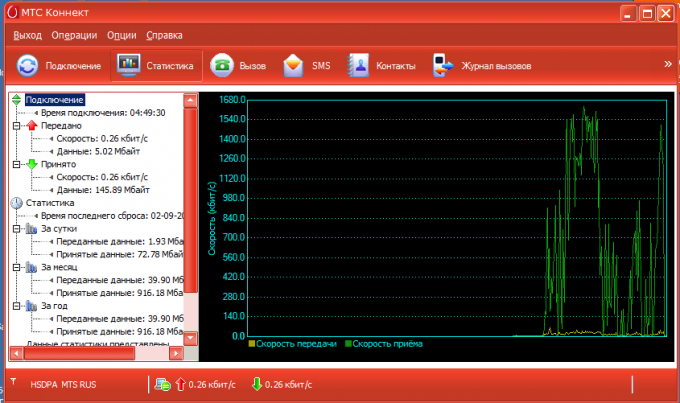Select the За месяц tree label
The image size is (680, 403).
(x=59, y=267)
